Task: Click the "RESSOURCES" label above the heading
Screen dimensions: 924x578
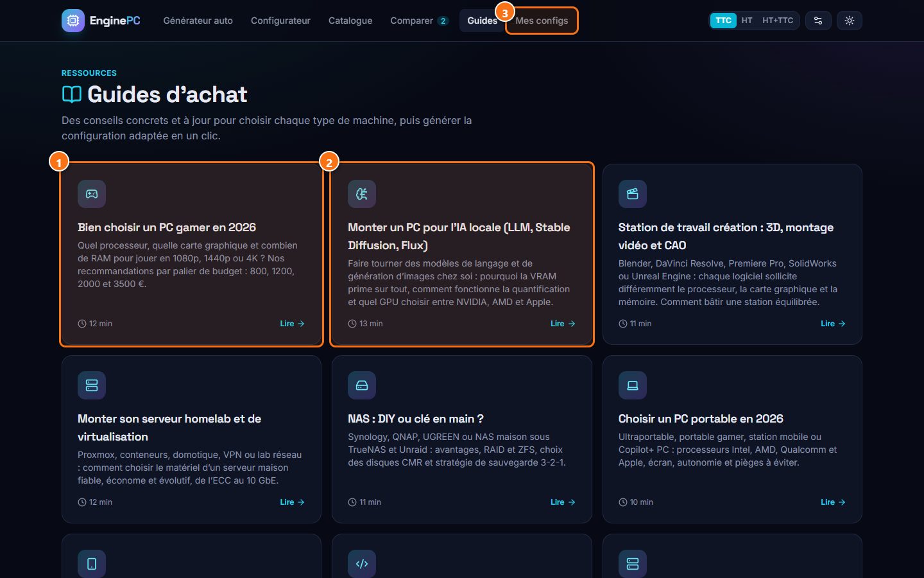Action: (x=89, y=73)
